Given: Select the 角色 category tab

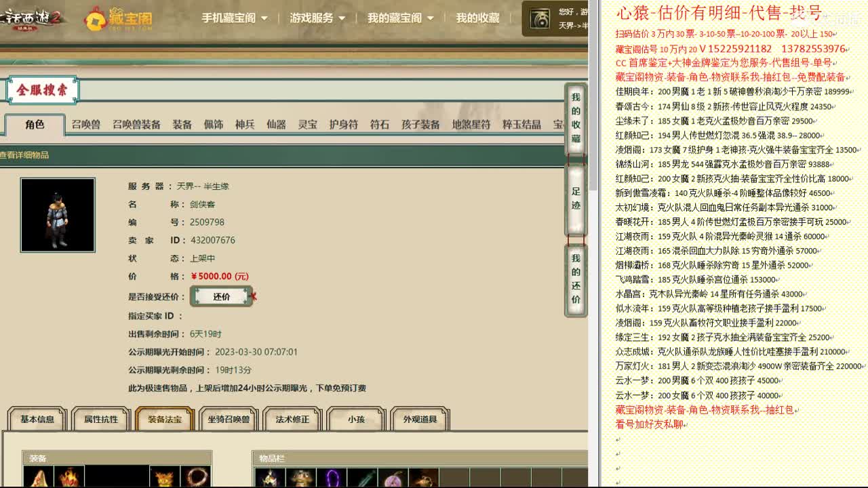Looking at the screenshot, I should click(x=35, y=125).
